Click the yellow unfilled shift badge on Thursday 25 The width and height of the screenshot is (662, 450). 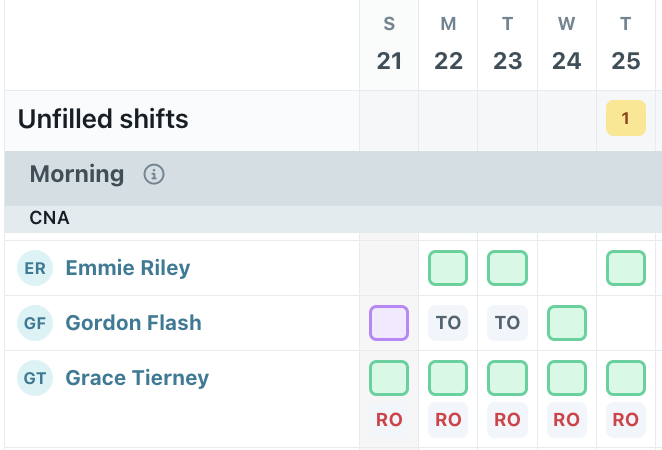coord(625,119)
